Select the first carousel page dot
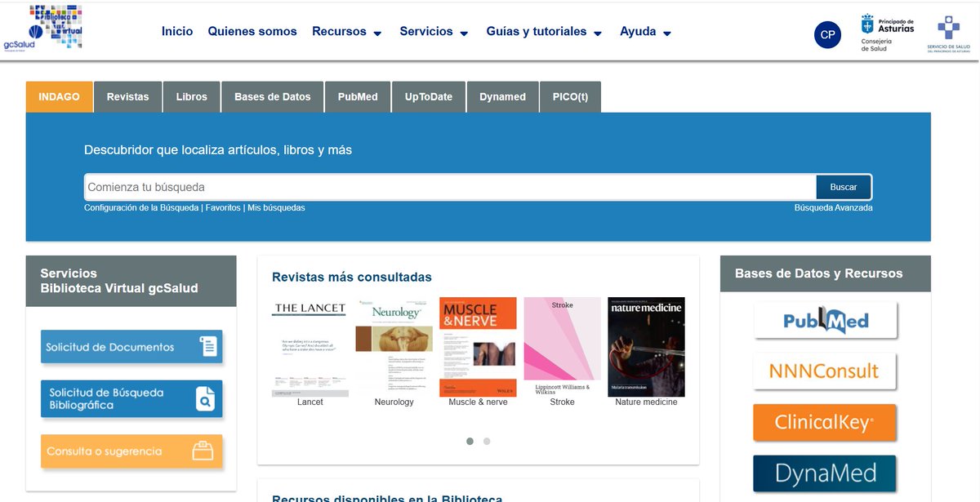This screenshot has width=980, height=502. [x=470, y=441]
